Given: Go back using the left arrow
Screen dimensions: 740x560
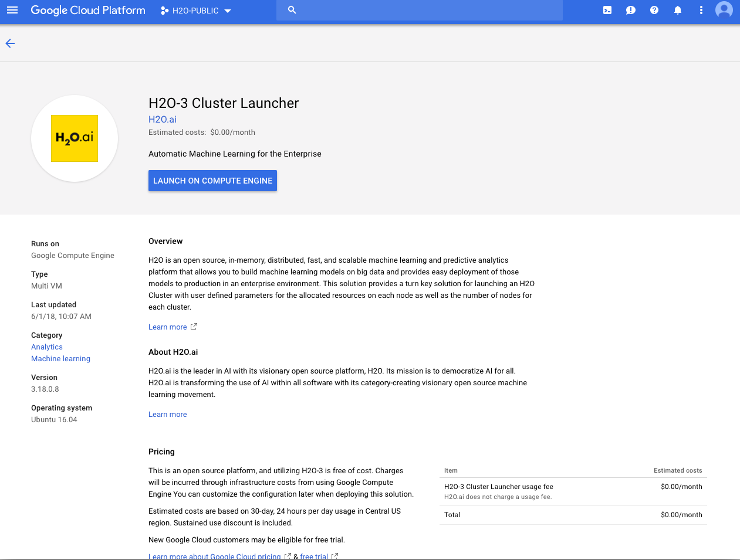Looking at the screenshot, I should coord(10,43).
